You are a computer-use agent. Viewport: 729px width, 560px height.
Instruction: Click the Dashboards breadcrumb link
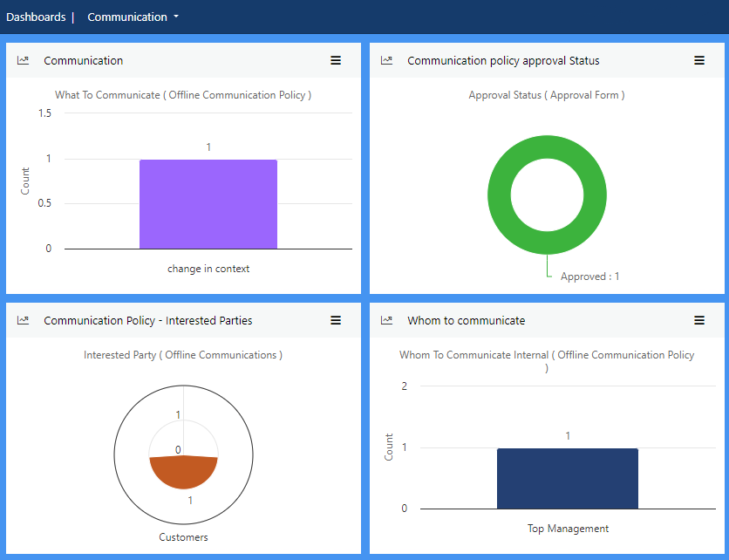(x=36, y=17)
